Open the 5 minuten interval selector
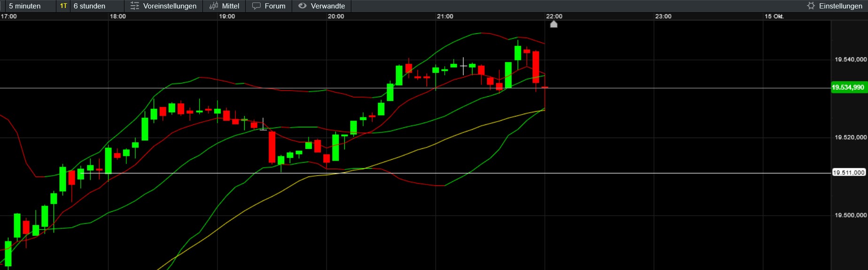The image size is (868, 270). [25, 6]
